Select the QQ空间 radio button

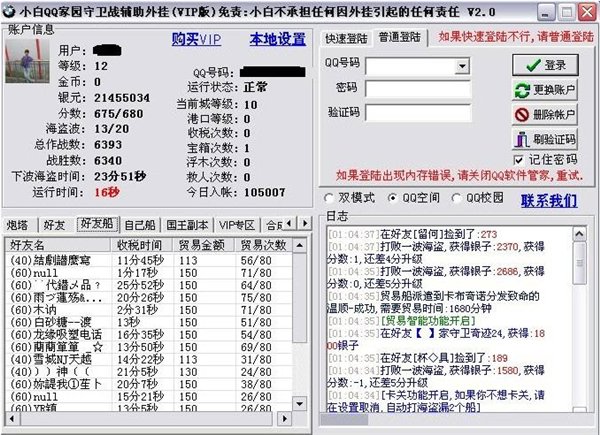point(392,198)
